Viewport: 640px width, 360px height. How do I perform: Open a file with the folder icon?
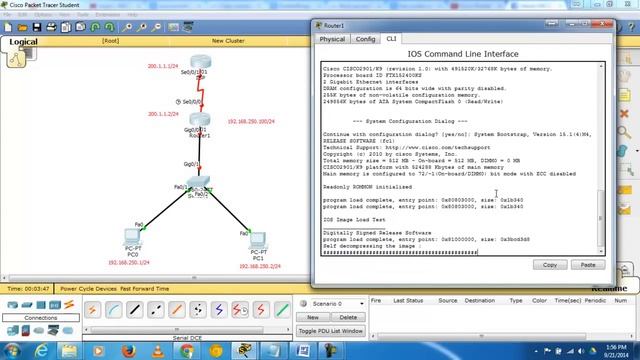22,27
